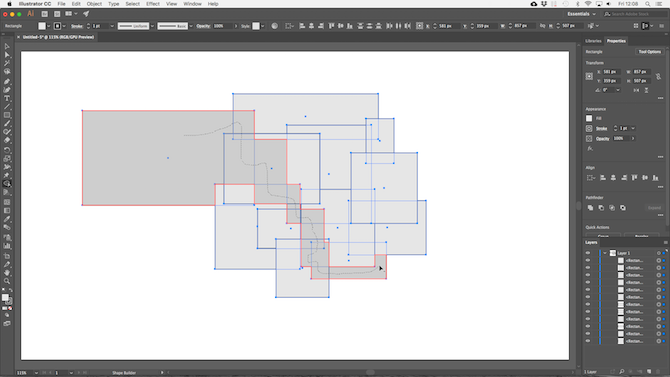
Task: Pick the Pen tool
Action: pos(7,81)
